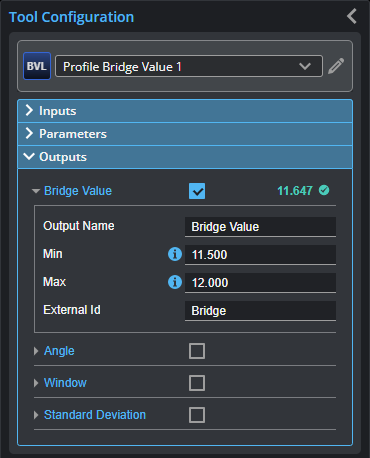This screenshot has height=458, width=370.
Task: Click the pencil rename icon
Action: pos(336,66)
